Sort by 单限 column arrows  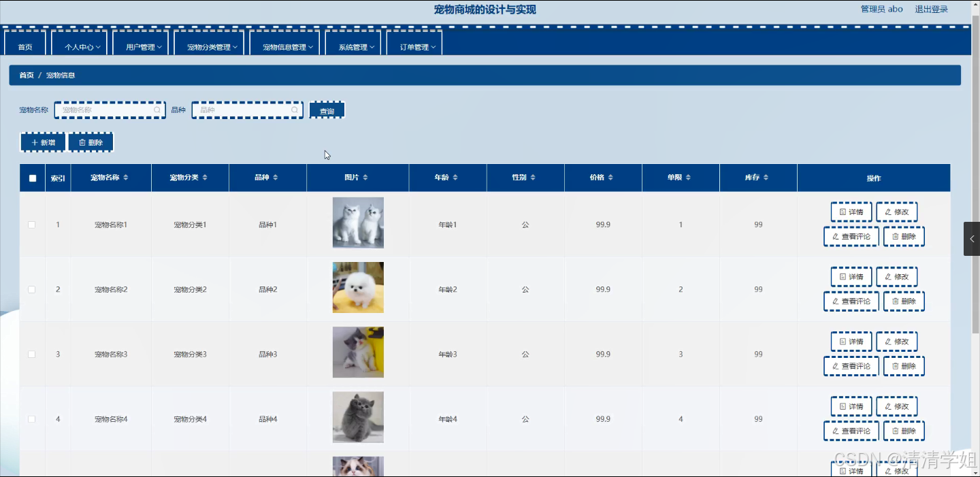(688, 178)
